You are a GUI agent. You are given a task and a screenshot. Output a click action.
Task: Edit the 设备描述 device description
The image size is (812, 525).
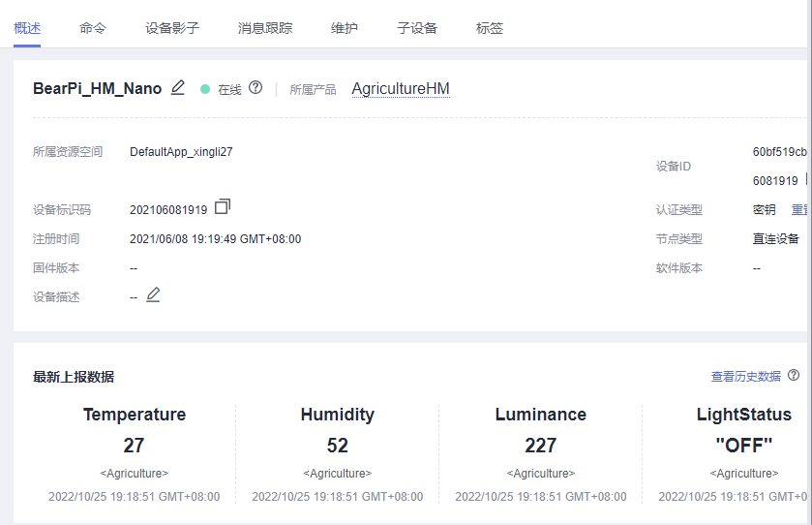pos(153,295)
